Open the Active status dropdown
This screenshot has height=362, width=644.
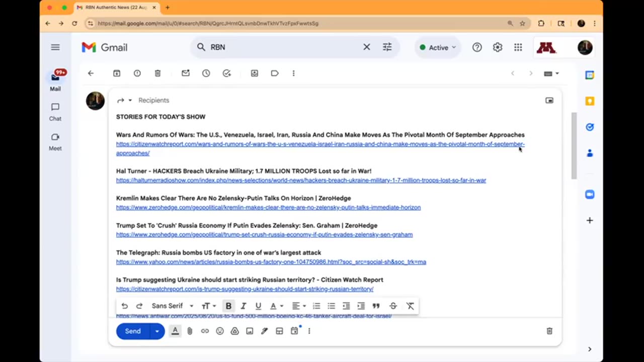pyautogui.click(x=438, y=47)
